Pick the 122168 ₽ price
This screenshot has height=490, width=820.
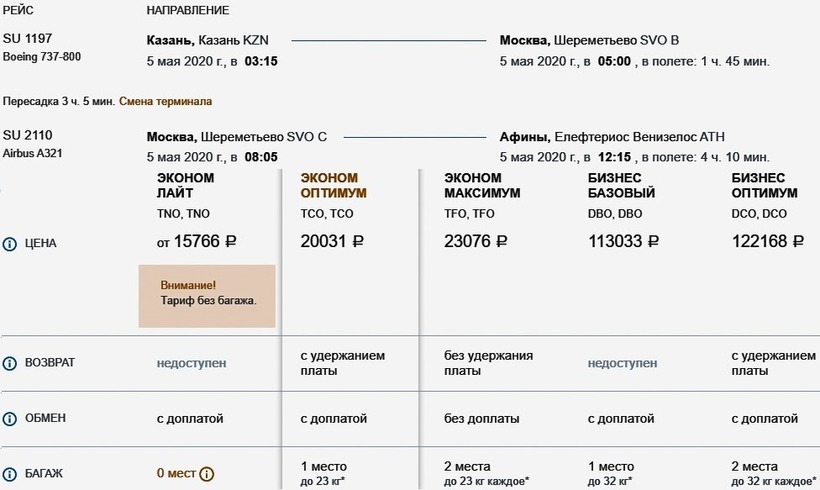point(768,241)
